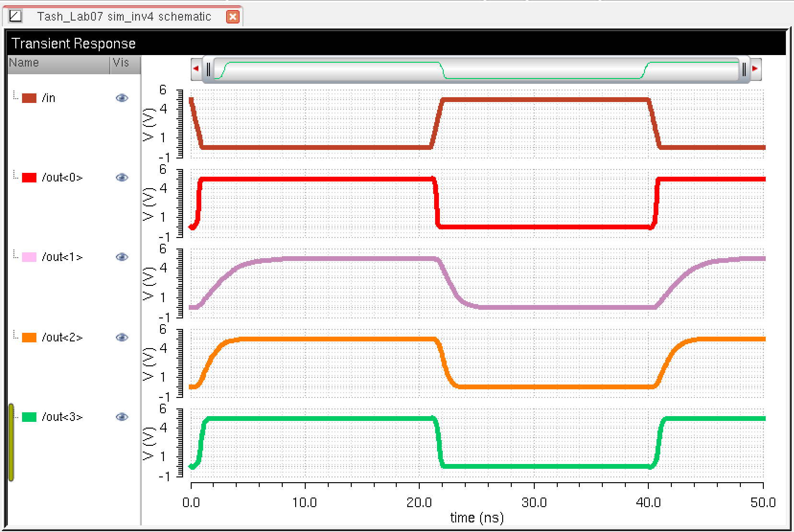Click the red /out<0> color swatch
Image resolution: width=794 pixels, height=532 pixels.
29,178
